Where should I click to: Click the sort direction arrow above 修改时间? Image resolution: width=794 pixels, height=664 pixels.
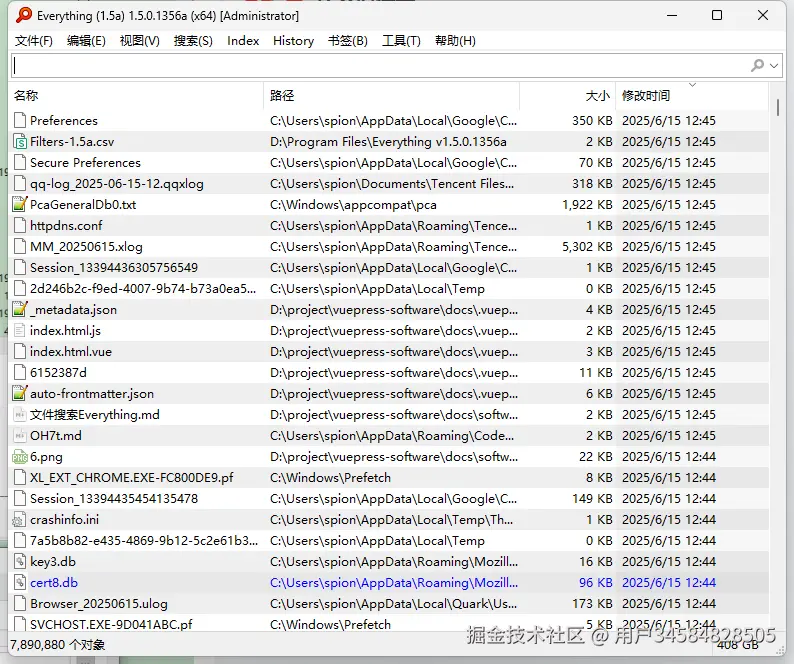click(692, 85)
